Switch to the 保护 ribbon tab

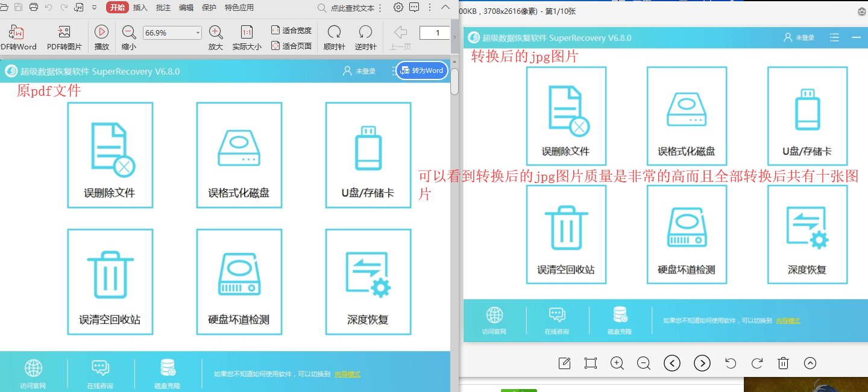point(209,8)
